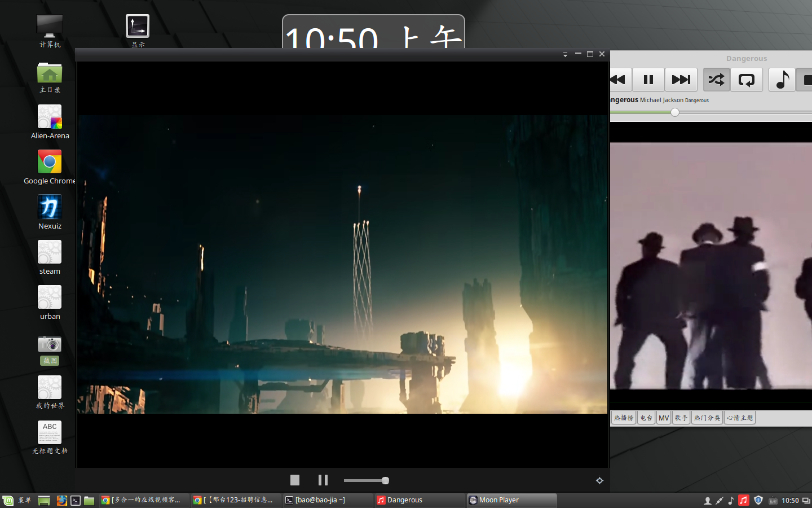Image resolution: width=812 pixels, height=508 pixels.
Task: Open Moon Player title bar dropdown arrow
Action: coord(565,55)
